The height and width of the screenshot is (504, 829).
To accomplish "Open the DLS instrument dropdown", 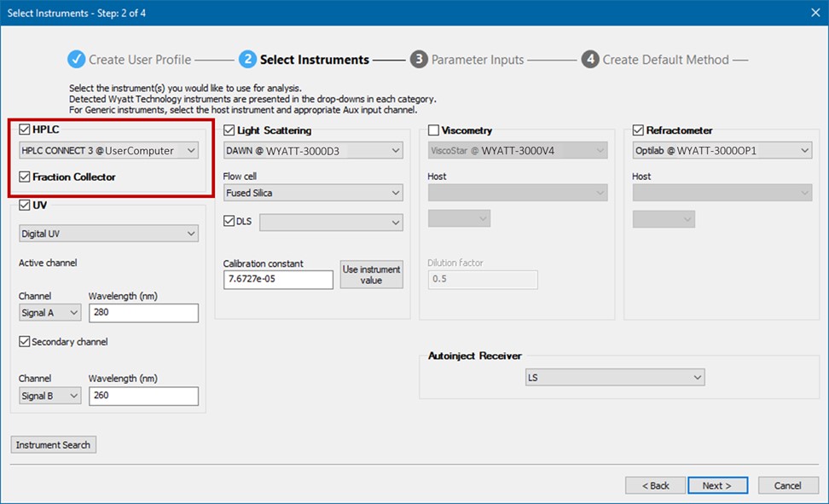I will (x=331, y=222).
